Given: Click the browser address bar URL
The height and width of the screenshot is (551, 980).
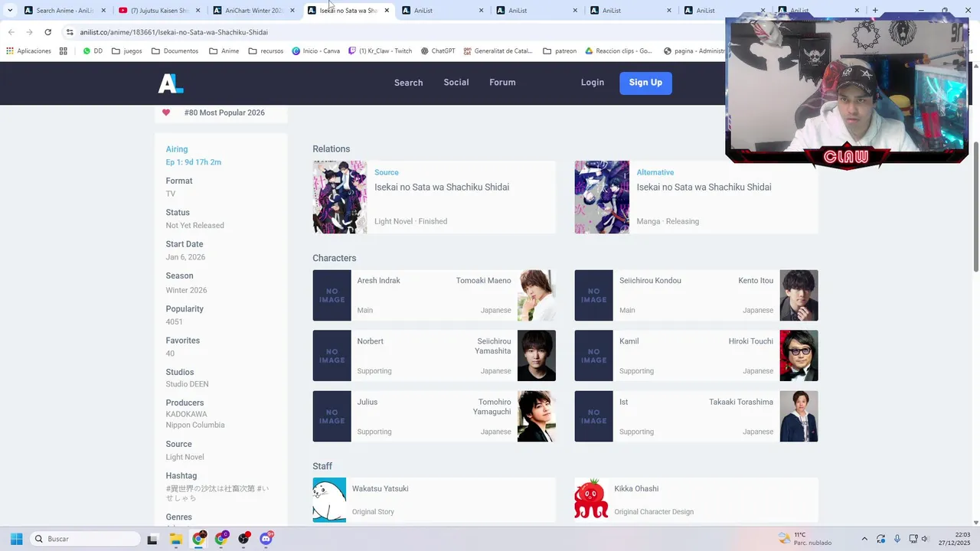Looking at the screenshot, I should [174, 32].
